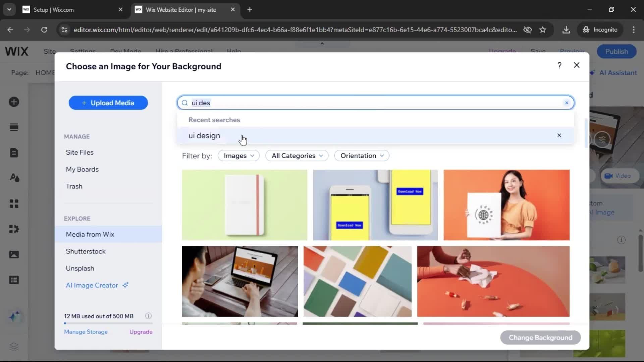Click the storage usage progress bar
The height and width of the screenshot is (362, 644).
point(108,323)
